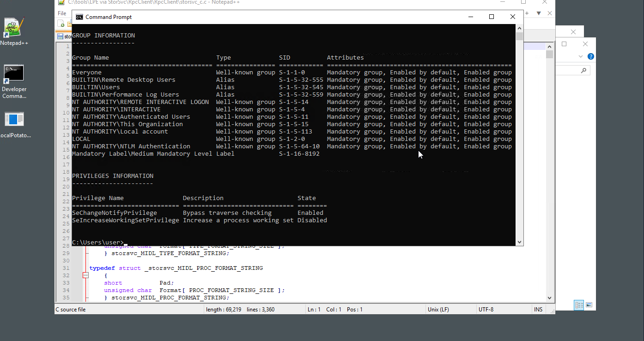Image resolution: width=644 pixels, height=341 pixels.
Task: Close the Command Prompt window
Action: [x=513, y=17]
